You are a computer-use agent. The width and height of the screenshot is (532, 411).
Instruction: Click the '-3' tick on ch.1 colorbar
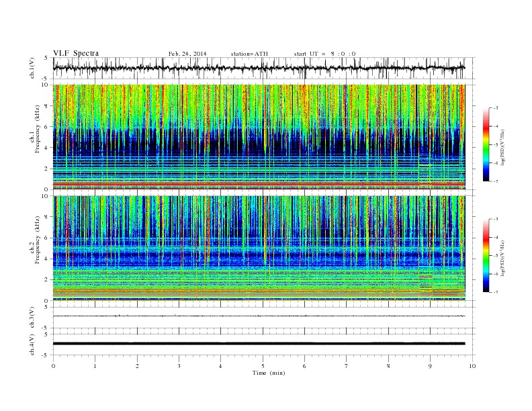pyautogui.click(x=495, y=108)
